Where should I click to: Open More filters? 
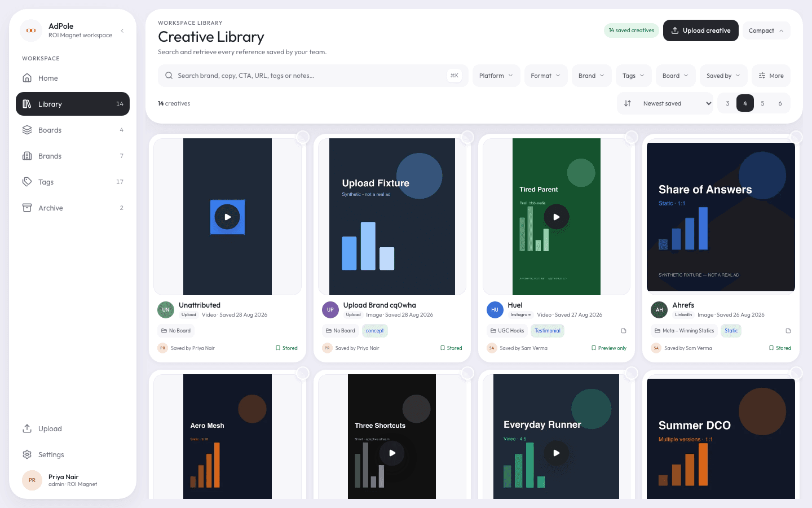point(771,76)
